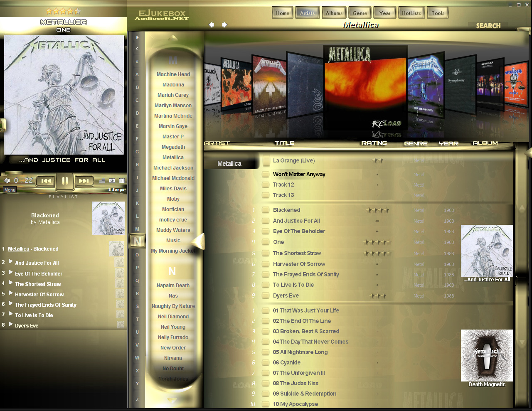The image size is (532, 411).
Task: Play The Frayed Ends Of Sanity in playlist
Action: pos(11,304)
